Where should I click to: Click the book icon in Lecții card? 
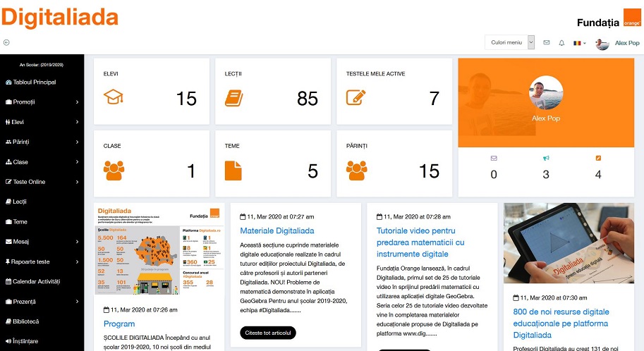point(234,97)
